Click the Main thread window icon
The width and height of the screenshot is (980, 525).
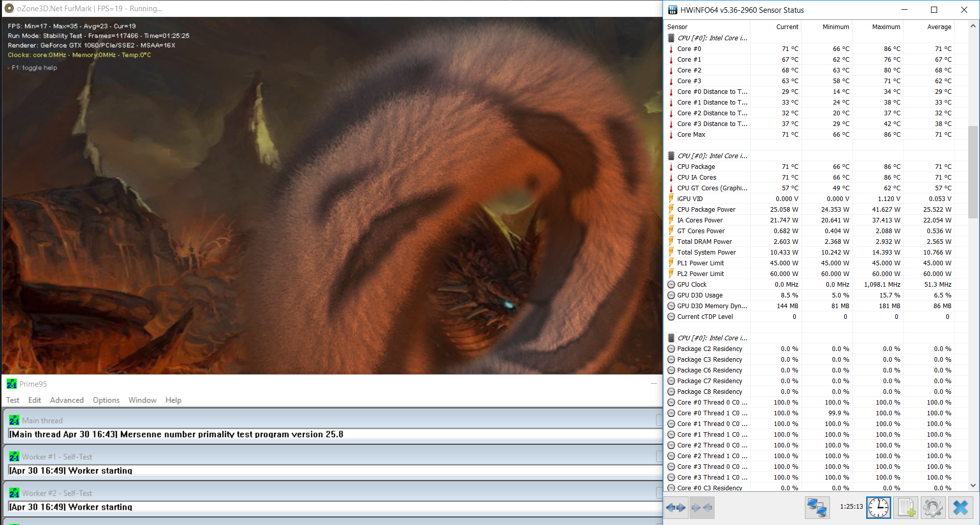[14, 420]
